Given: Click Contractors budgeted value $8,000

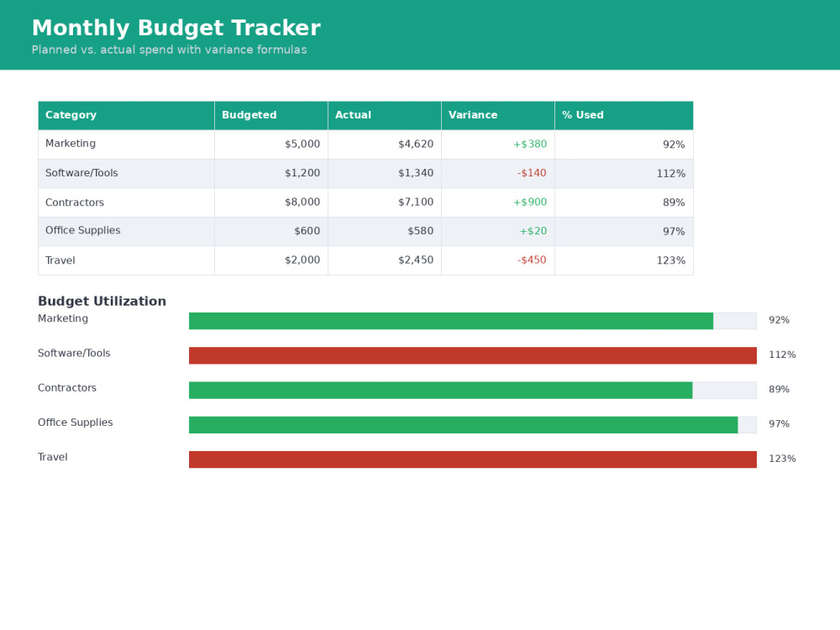Looking at the screenshot, I should click(x=271, y=202).
